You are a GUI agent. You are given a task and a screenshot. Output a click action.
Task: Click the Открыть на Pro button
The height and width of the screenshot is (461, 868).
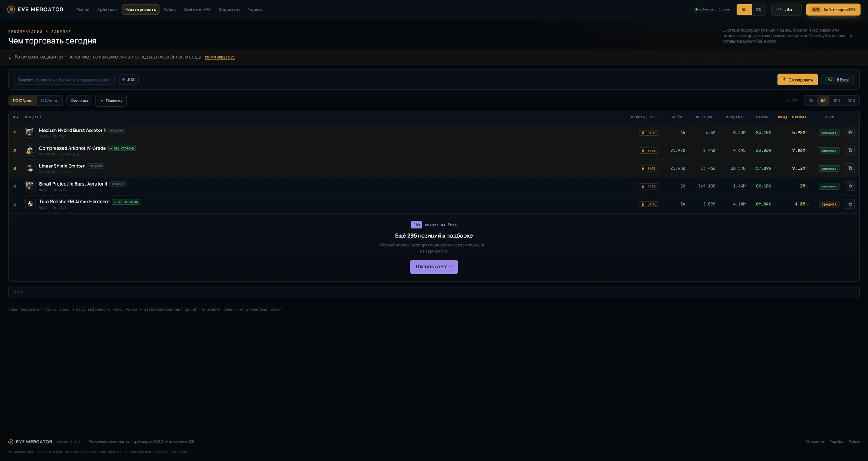[x=434, y=267]
